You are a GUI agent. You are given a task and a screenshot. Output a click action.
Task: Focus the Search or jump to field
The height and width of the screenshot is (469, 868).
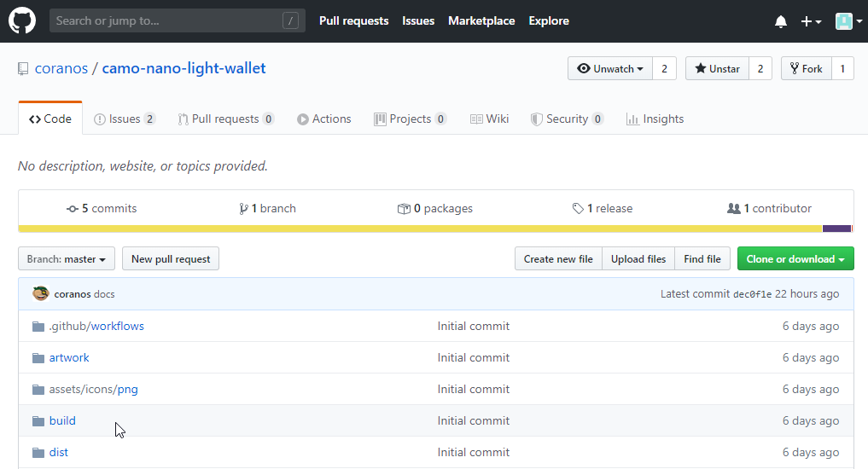point(178,20)
